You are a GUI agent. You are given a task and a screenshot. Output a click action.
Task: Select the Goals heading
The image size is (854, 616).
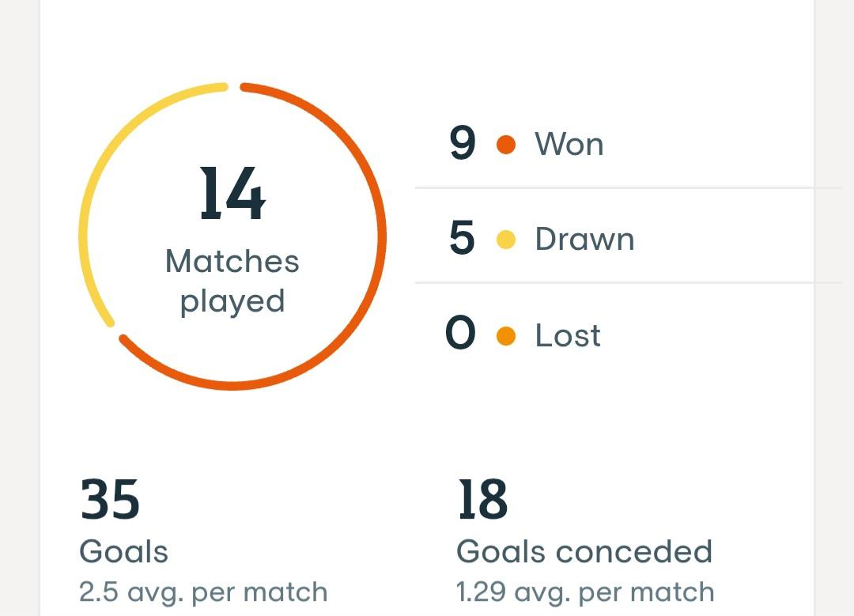click(x=123, y=551)
